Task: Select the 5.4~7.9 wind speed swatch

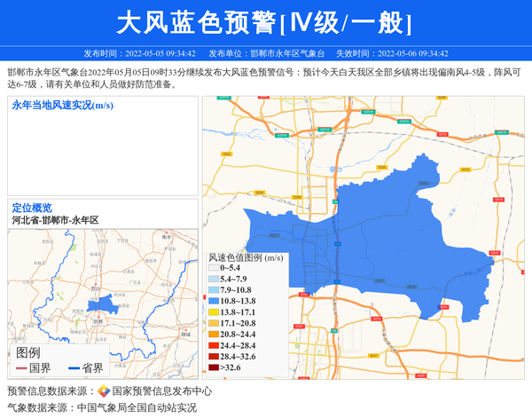Action: (x=213, y=280)
